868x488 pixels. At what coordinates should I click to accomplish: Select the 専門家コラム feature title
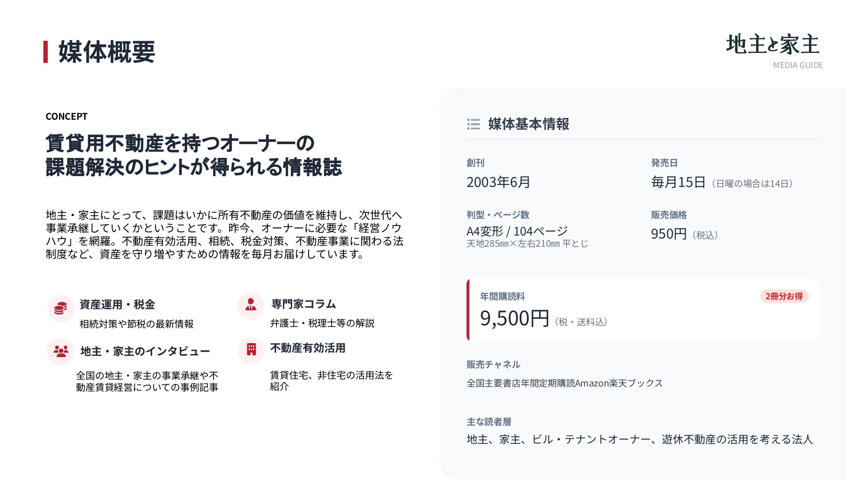303,304
